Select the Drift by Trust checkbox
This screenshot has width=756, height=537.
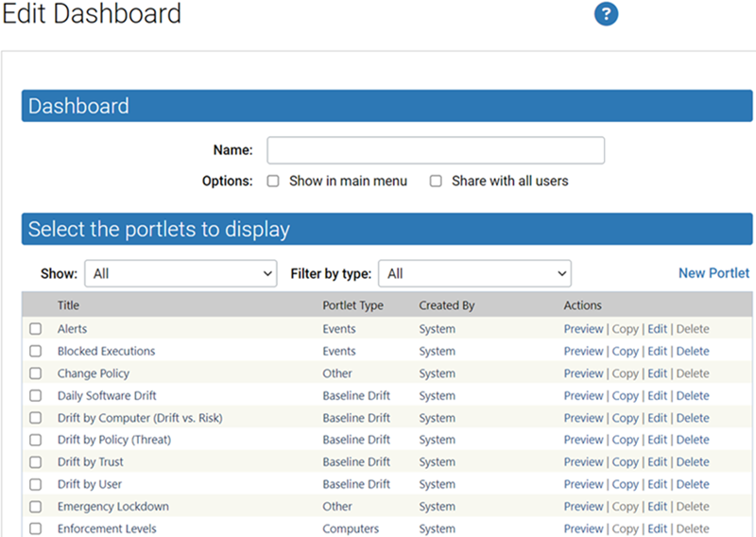point(35,462)
